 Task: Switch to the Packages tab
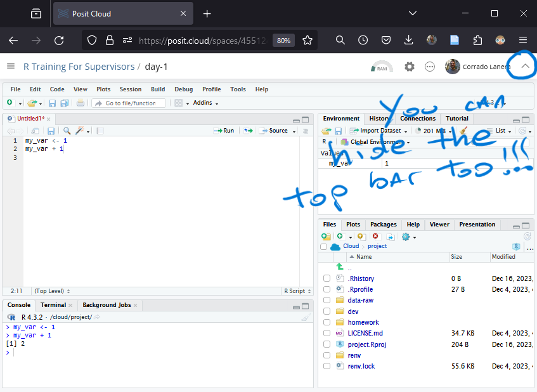pos(383,225)
